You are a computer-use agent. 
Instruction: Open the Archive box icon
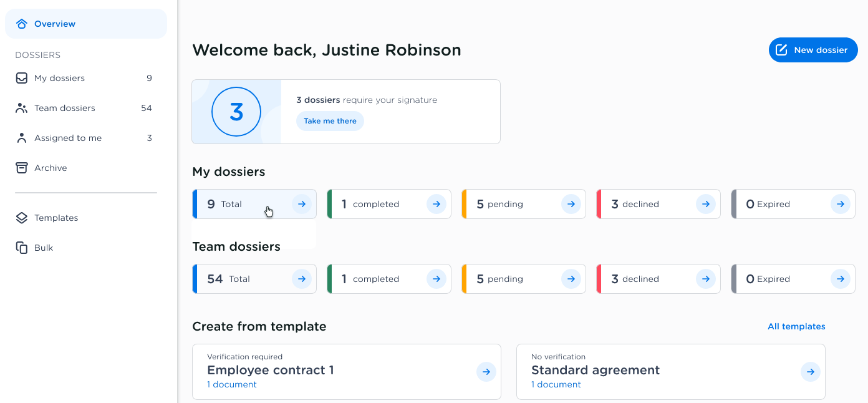[22, 168]
